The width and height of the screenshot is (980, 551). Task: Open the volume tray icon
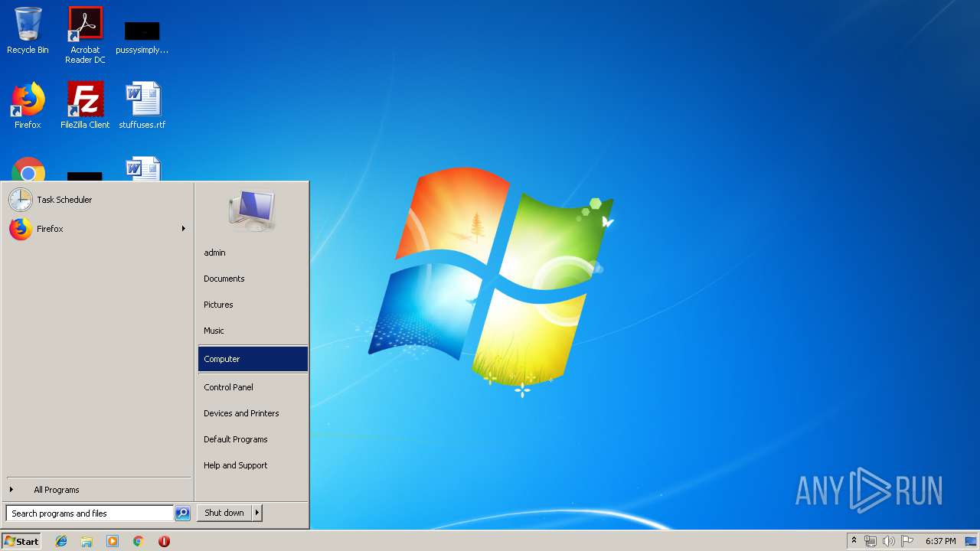click(x=888, y=541)
